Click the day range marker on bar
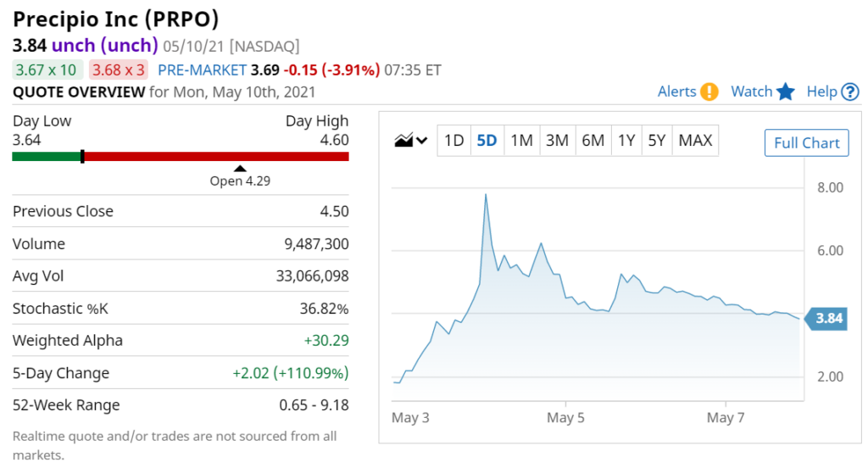The height and width of the screenshot is (468, 868). (x=82, y=157)
